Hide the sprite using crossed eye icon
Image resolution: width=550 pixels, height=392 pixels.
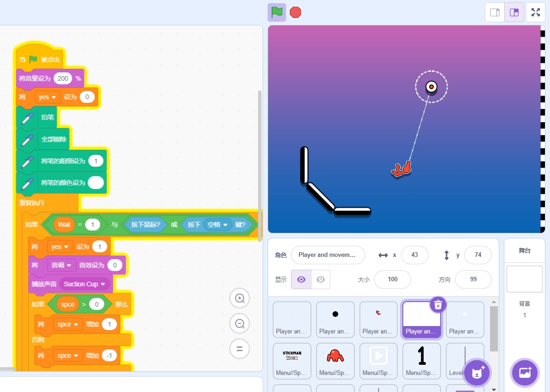[321, 279]
